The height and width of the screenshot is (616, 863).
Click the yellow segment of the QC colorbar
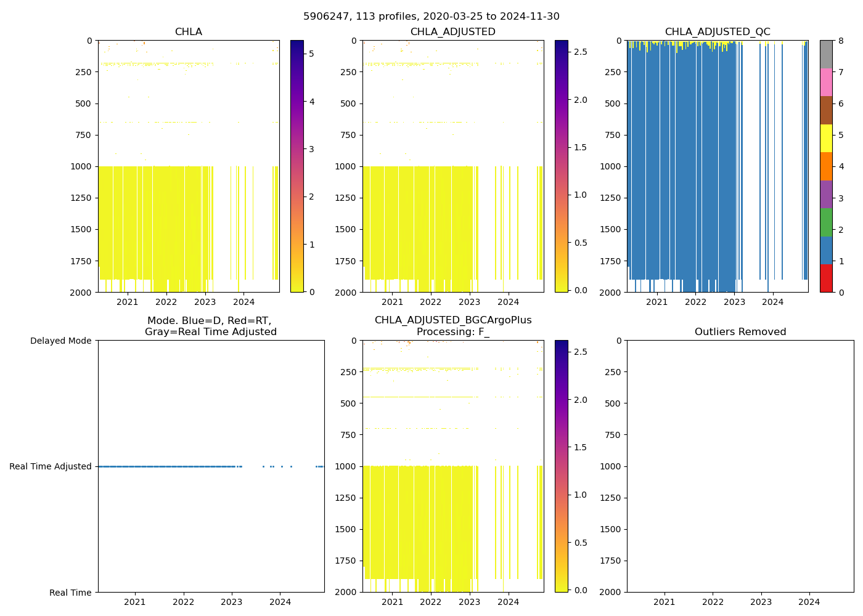(826, 138)
